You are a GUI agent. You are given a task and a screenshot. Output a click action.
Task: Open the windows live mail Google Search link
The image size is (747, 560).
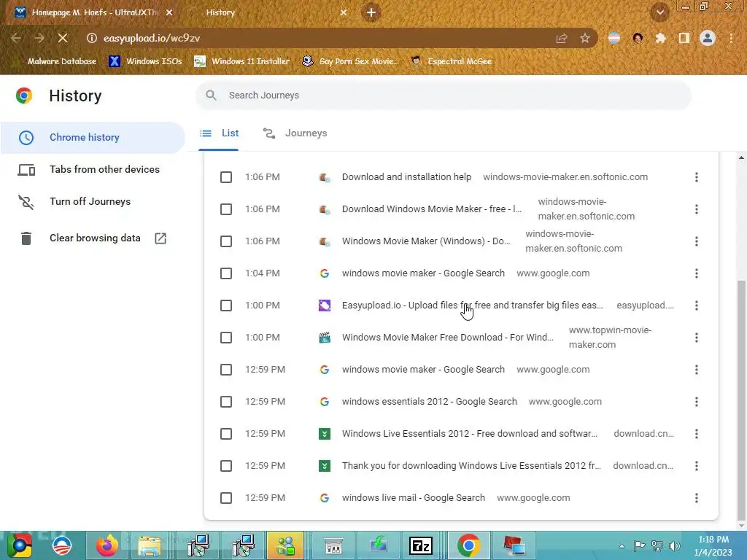[413, 497]
